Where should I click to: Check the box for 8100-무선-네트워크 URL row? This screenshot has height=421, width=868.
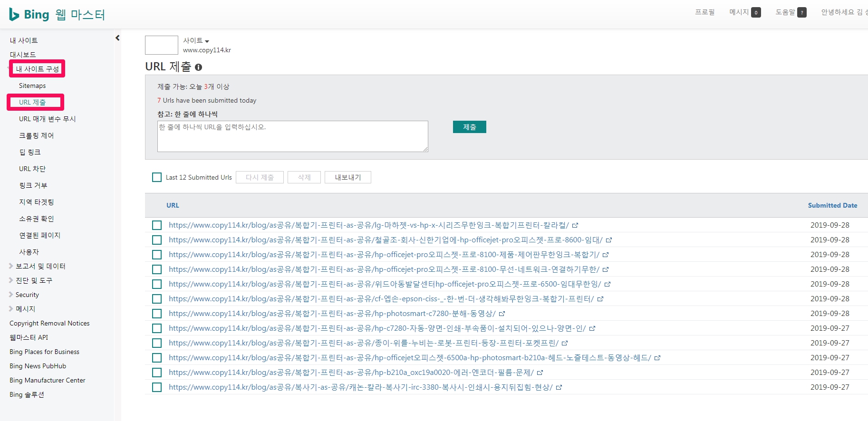pyautogui.click(x=157, y=269)
